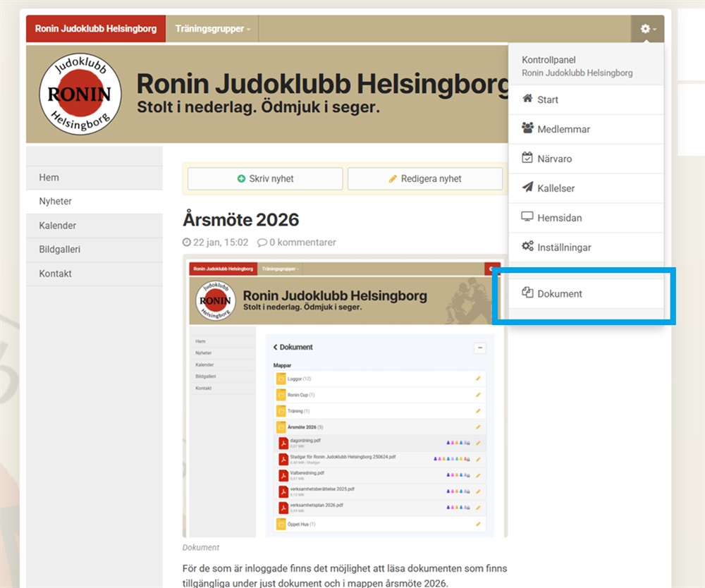
Task: Open the 0 kommentarer link
Action: [x=297, y=243]
